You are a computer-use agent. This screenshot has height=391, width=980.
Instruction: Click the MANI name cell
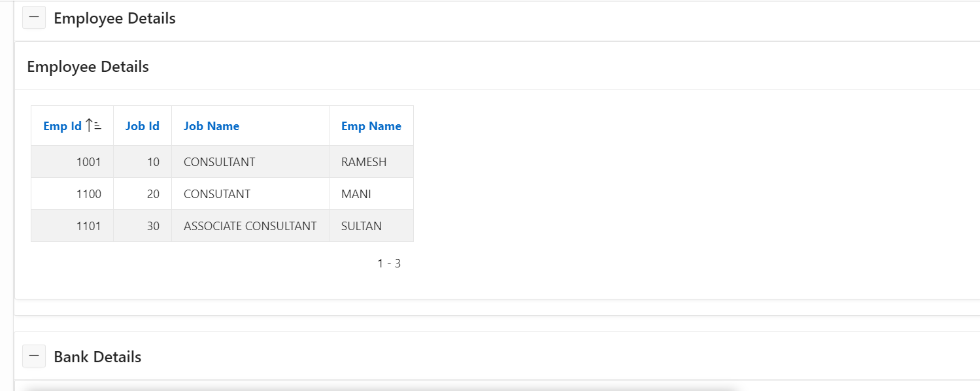[371, 194]
